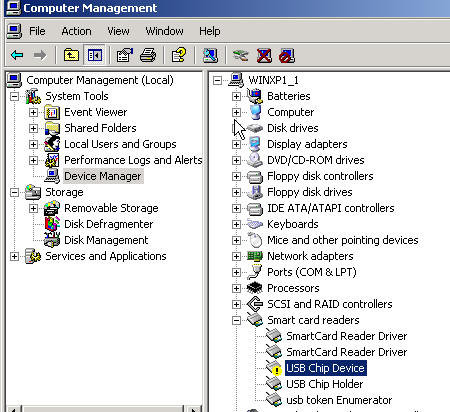Select Device Manager in the tree
This screenshot has height=412, width=450.
103,176
